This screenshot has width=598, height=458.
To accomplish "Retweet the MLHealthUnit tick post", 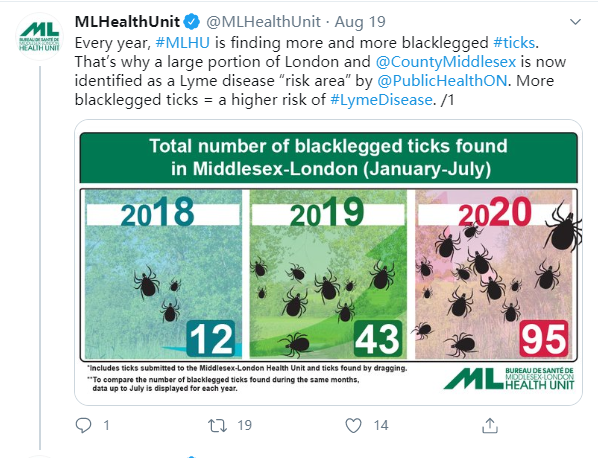I will pos(217,425).
